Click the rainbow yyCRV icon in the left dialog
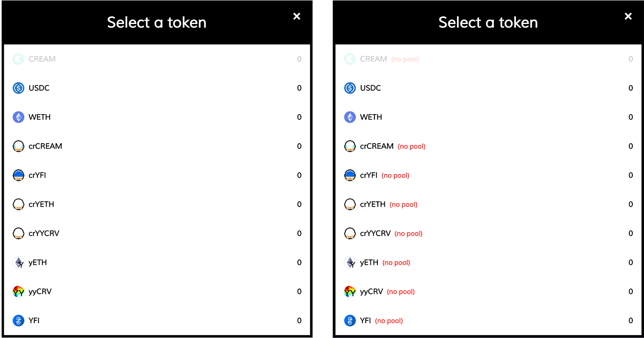 coord(19,291)
